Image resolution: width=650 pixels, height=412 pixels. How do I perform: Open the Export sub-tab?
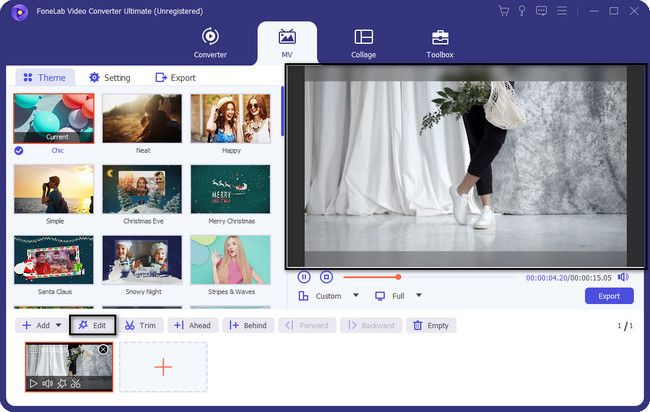tap(175, 78)
